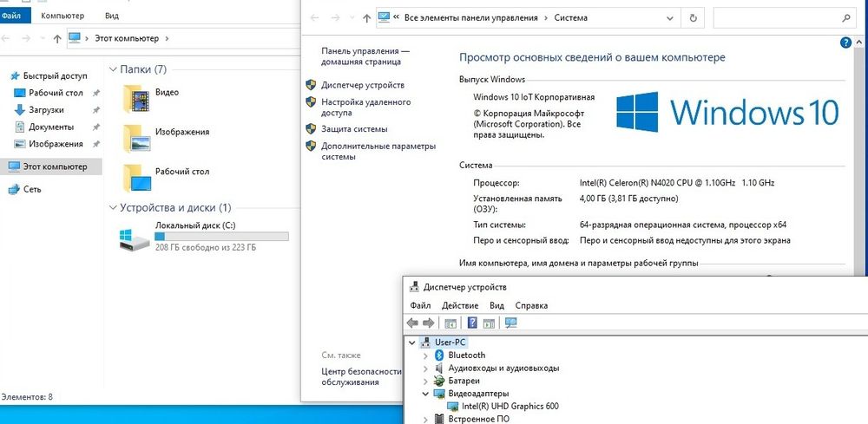
Task: Open the Вид menu in Device Manager
Action: tap(497, 305)
